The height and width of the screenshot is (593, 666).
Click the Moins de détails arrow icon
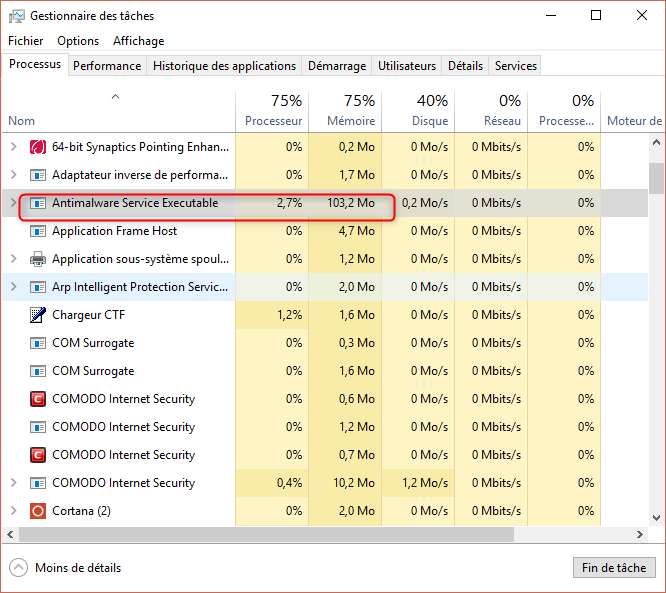point(18,568)
